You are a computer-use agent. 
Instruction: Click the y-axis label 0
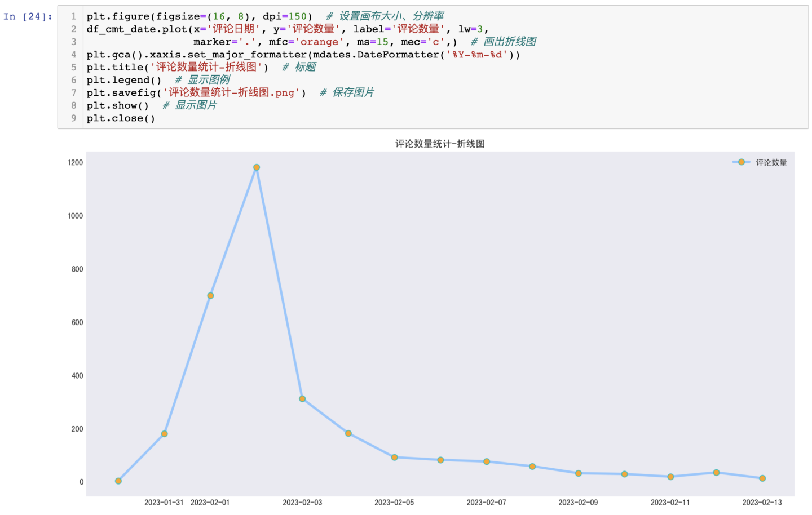pyautogui.click(x=81, y=482)
